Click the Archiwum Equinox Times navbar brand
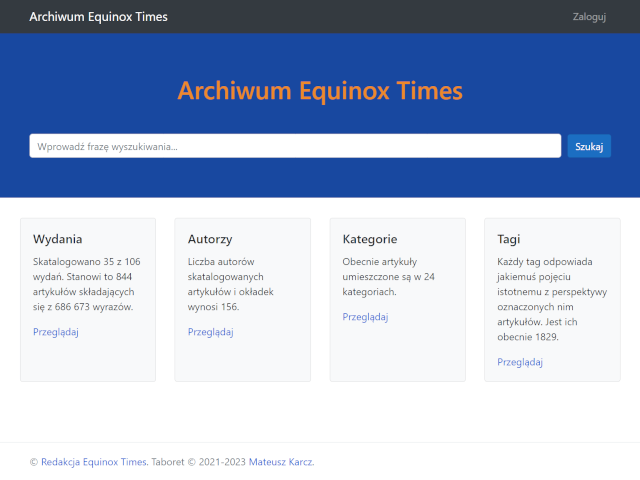 point(99,17)
